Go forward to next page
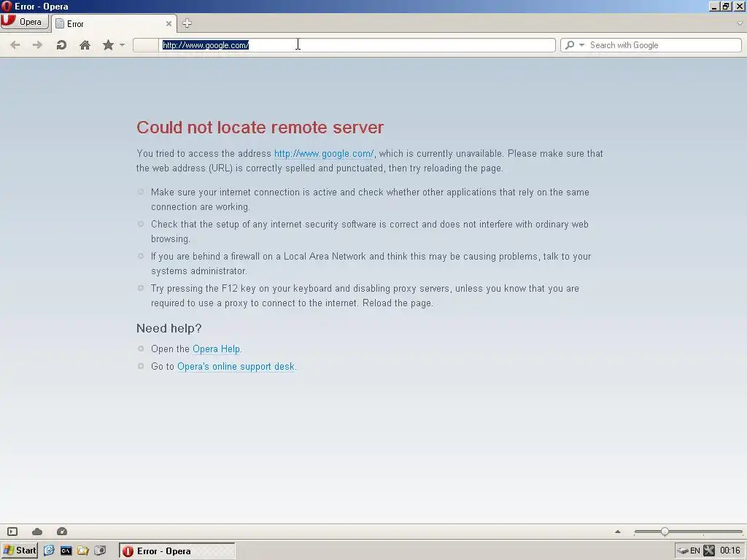Screen dimensions: 747x560 click(37, 45)
